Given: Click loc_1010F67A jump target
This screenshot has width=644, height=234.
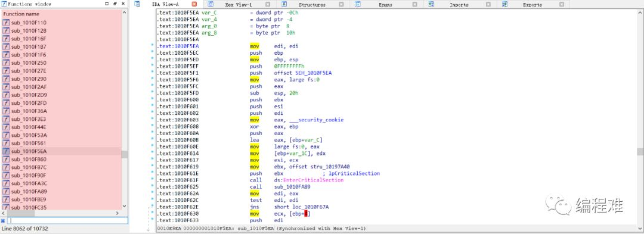Looking at the screenshot, I should click(310, 207).
